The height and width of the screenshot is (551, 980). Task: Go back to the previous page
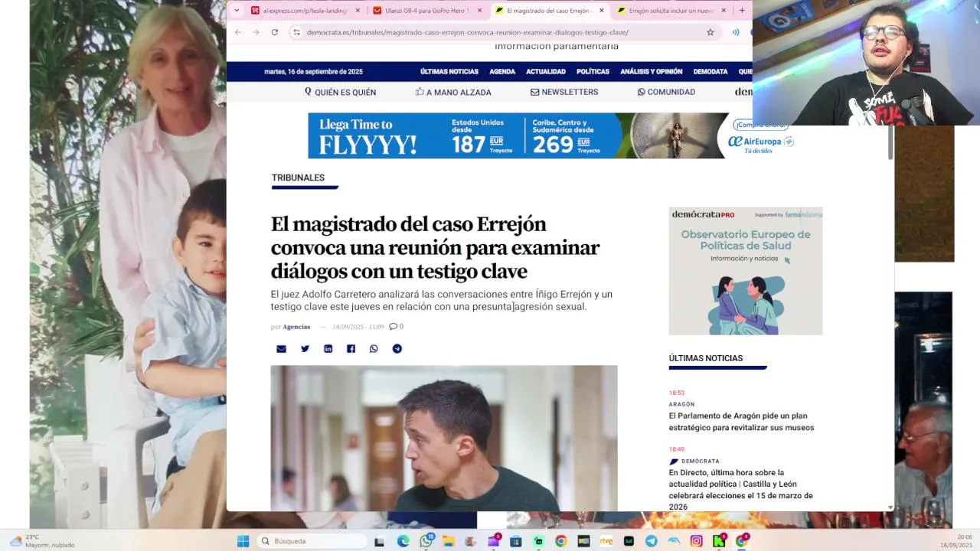tap(237, 32)
